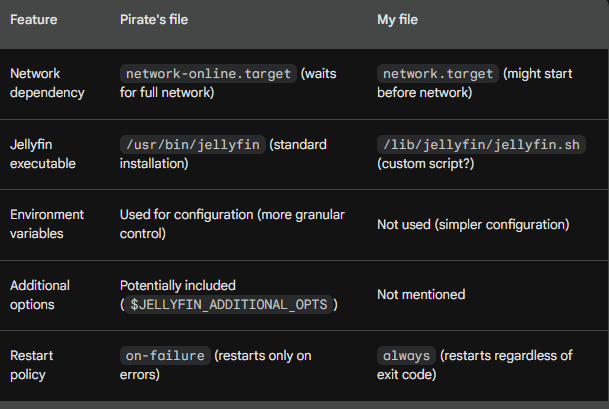Click the "My file" column header

(400, 20)
